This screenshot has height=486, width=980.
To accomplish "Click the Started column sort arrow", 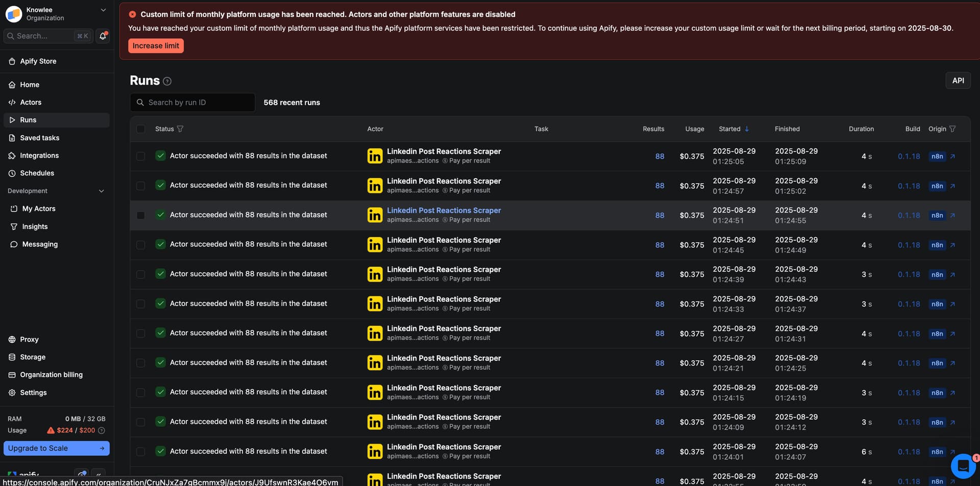I will [747, 129].
